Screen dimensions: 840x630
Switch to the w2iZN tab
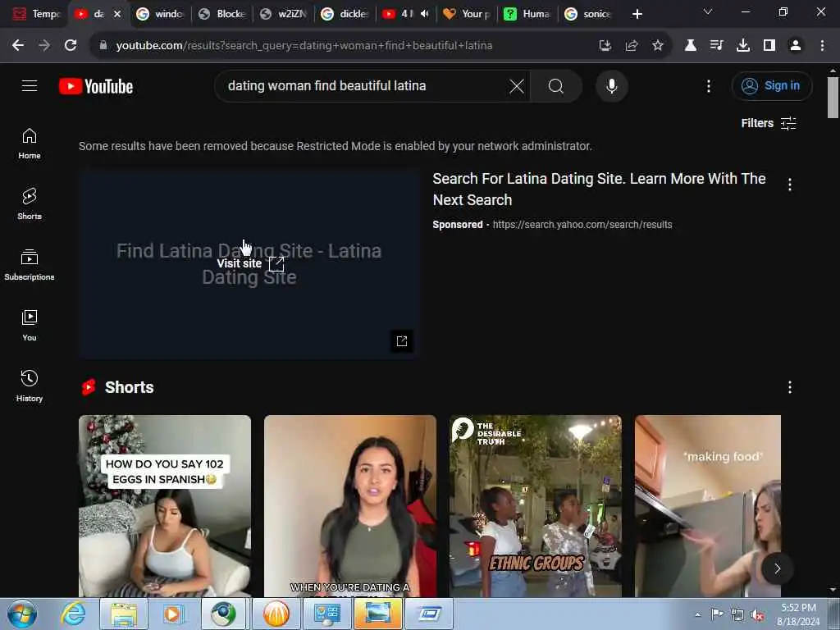(x=282, y=14)
